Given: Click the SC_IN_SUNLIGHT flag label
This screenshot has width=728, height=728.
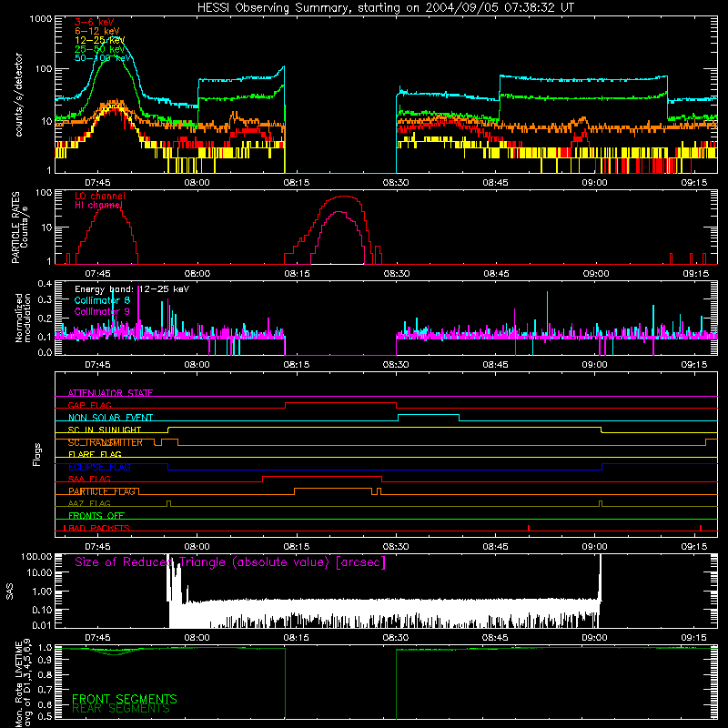Looking at the screenshot, I should click(105, 430).
